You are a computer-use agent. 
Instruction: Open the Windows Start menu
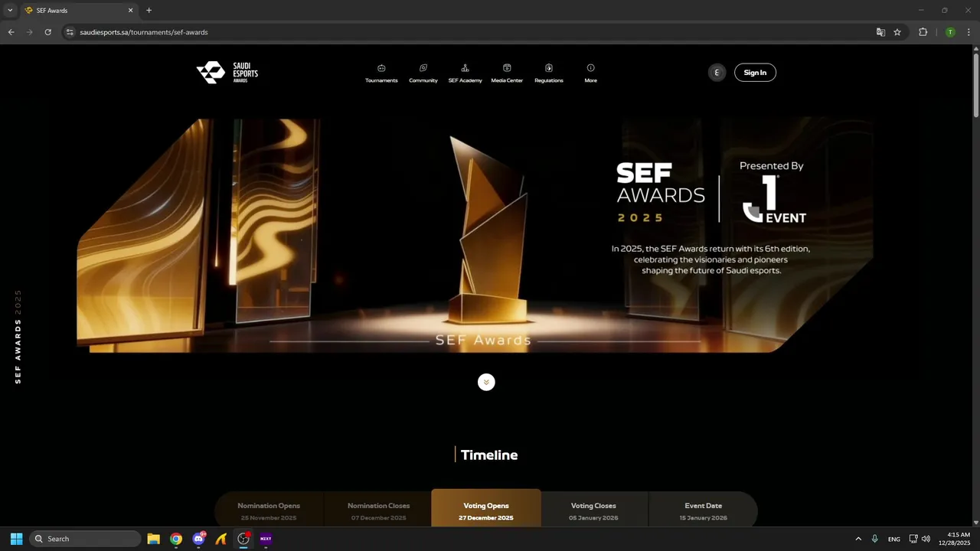click(16, 539)
